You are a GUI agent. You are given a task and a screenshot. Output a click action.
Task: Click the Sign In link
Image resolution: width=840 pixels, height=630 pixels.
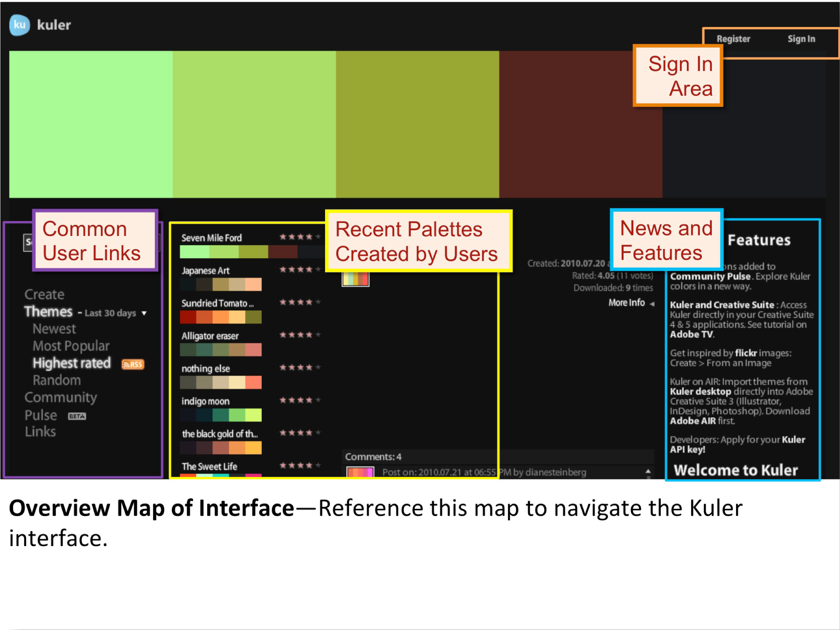click(x=801, y=39)
